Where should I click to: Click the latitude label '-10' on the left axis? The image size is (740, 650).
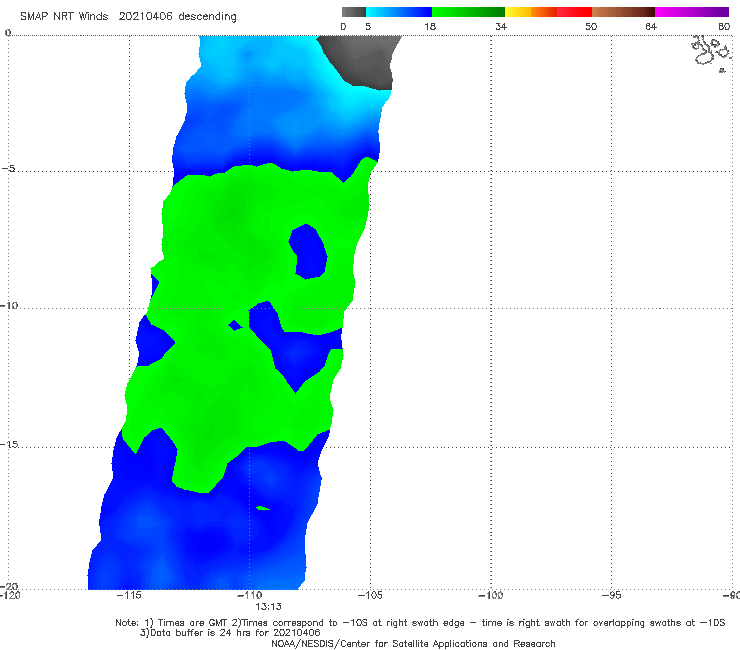[x=9, y=305]
